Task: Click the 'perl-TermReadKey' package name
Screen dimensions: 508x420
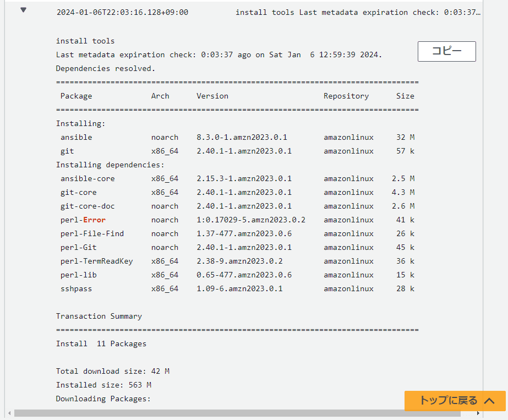Action: 96,261
